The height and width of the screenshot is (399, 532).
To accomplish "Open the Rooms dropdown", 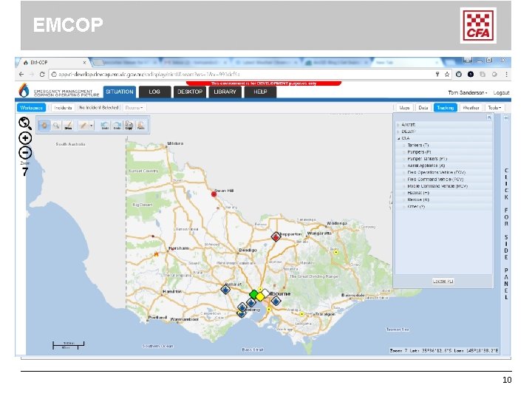I will (x=134, y=108).
